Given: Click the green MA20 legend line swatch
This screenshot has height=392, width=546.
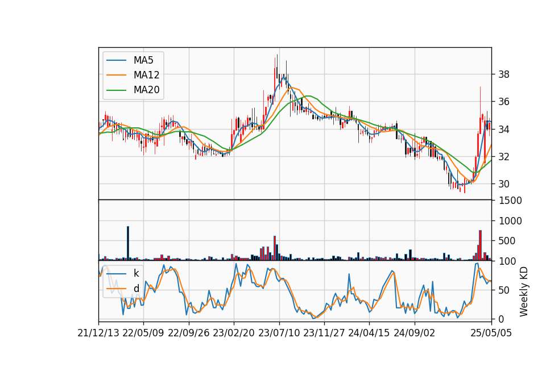Looking at the screenshot, I should point(116,90).
